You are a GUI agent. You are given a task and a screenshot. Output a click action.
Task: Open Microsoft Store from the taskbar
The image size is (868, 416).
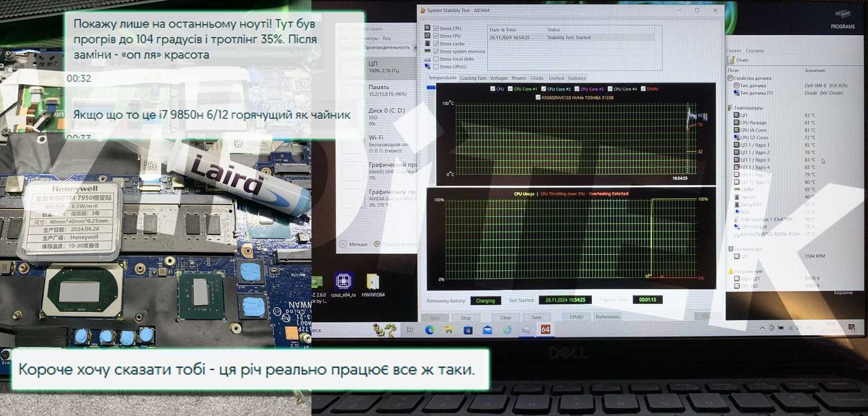point(468,330)
